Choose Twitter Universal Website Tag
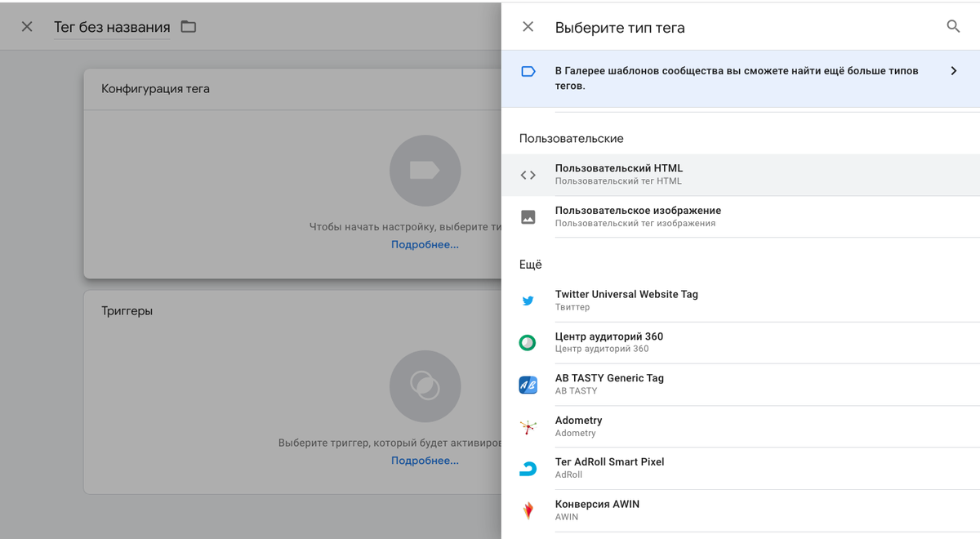The image size is (980, 539). [626, 300]
